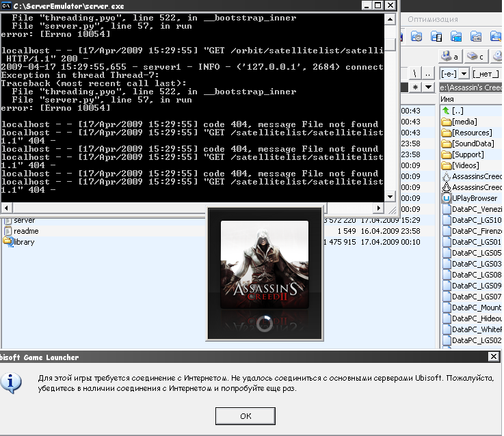
Task: Click the parent directory '..' button
Action: (428, 74)
